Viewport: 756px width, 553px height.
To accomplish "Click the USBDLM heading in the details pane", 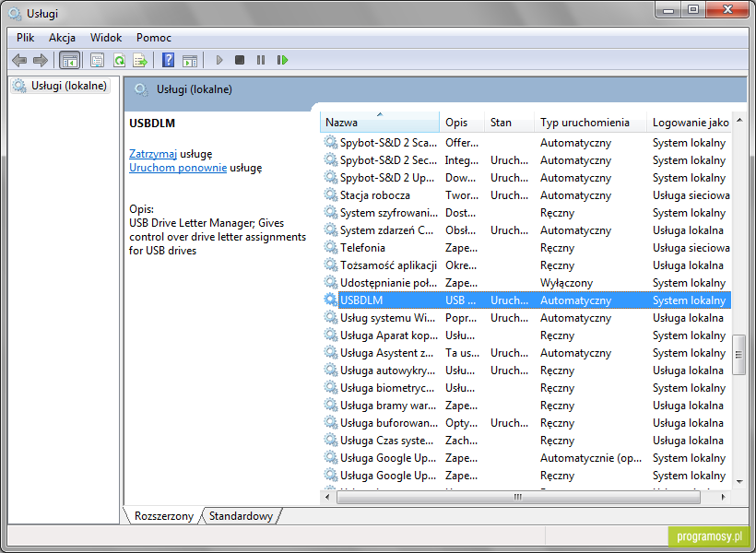I will [152, 124].
